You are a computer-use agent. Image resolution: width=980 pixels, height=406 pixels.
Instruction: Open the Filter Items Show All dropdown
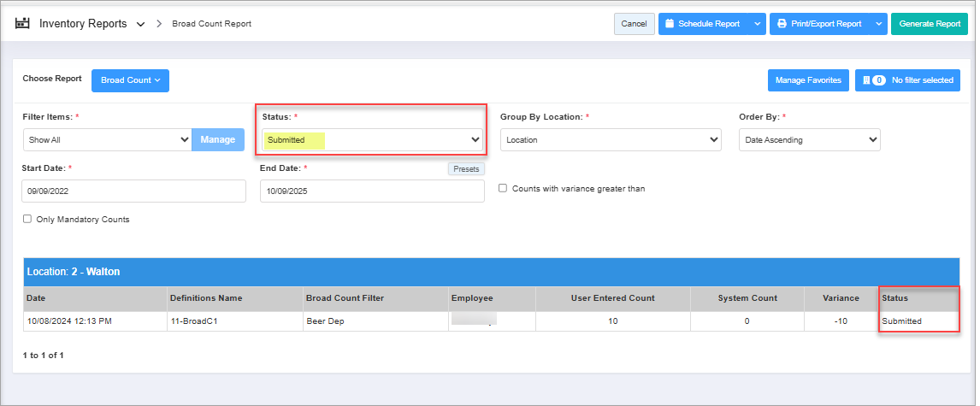[108, 139]
